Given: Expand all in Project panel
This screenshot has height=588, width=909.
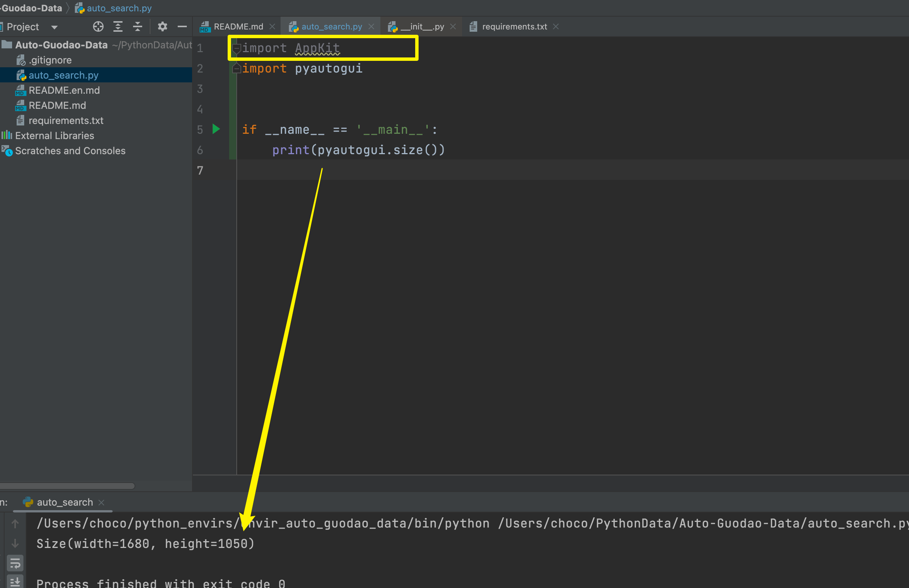Looking at the screenshot, I should click(118, 26).
